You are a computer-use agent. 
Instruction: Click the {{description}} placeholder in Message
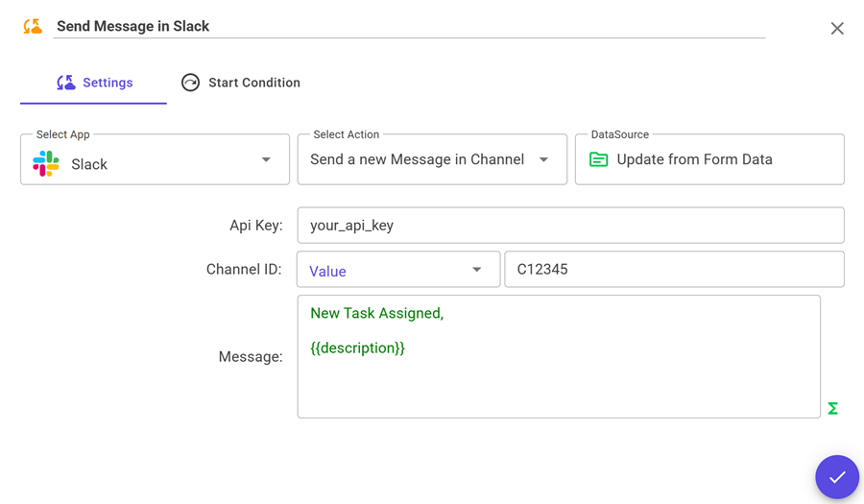(x=357, y=348)
